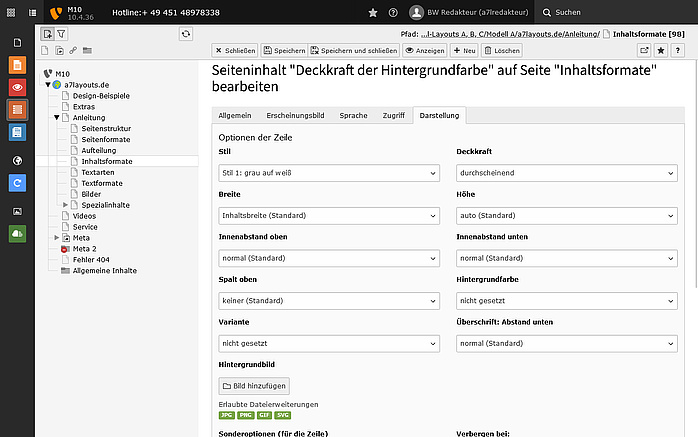Open the Deckkraft dropdown

click(x=567, y=173)
